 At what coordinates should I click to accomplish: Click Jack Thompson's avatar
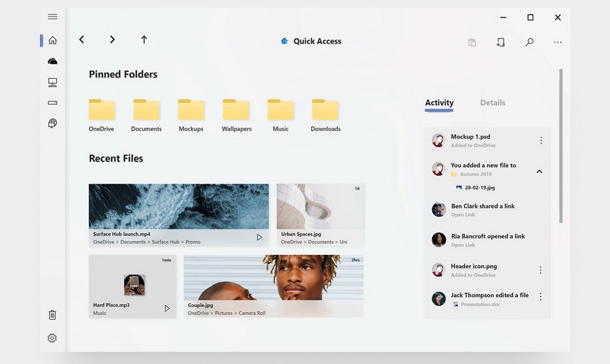(439, 299)
